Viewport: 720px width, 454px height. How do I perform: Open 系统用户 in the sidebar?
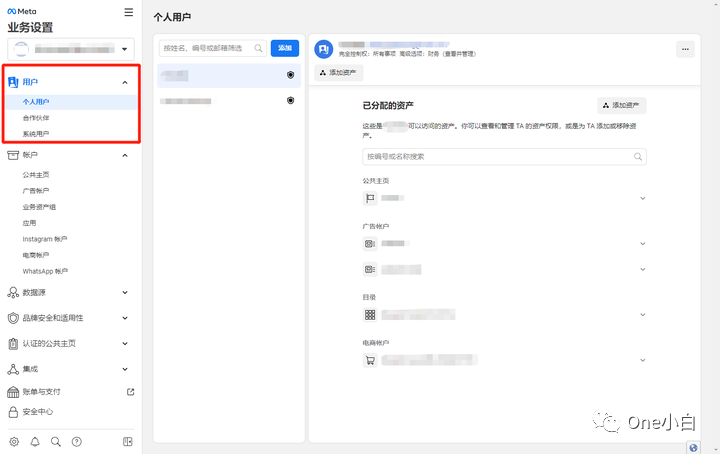pos(36,134)
